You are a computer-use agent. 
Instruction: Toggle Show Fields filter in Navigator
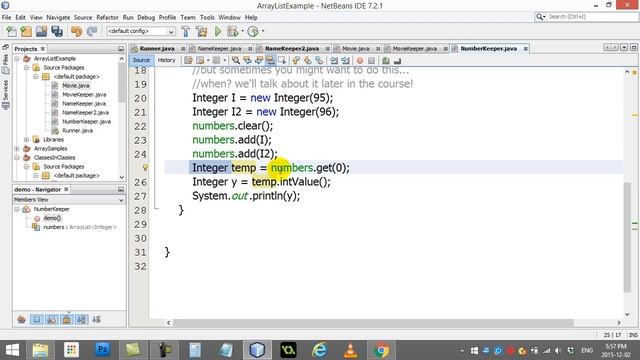[x=37, y=320]
